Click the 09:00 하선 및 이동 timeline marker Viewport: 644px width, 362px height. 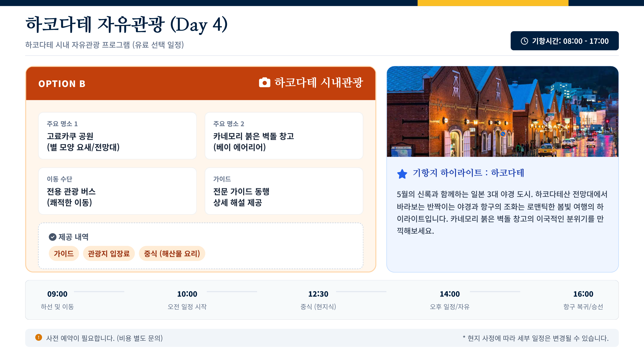coord(57,300)
